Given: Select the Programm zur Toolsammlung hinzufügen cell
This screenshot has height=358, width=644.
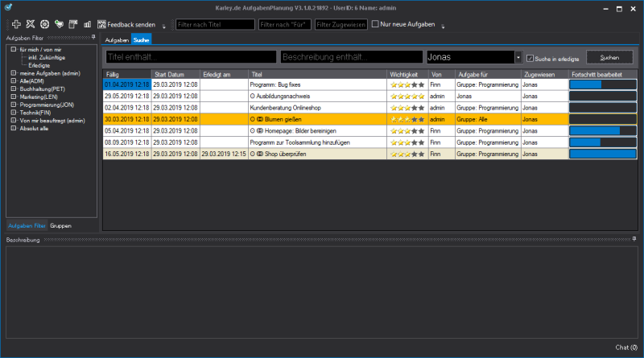Looking at the screenshot, I should pyautogui.click(x=317, y=142).
